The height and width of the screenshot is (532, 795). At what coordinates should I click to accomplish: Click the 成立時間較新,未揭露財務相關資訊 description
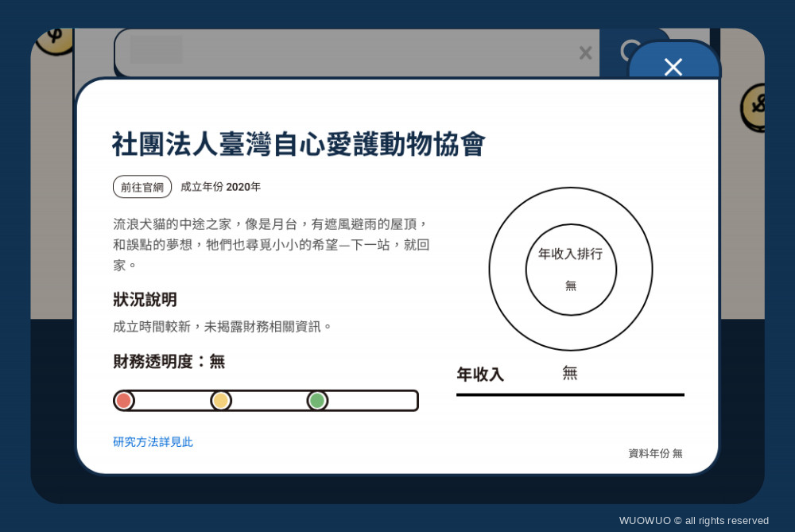coord(222,327)
